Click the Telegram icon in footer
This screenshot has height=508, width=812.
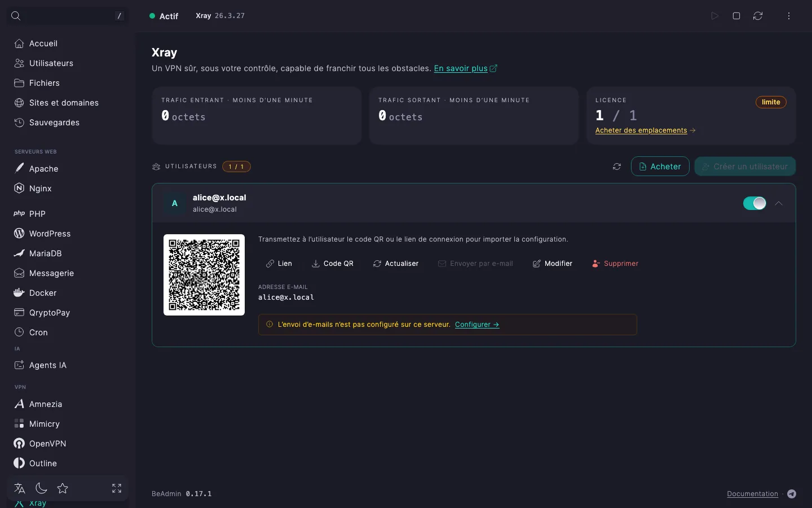coord(792,494)
